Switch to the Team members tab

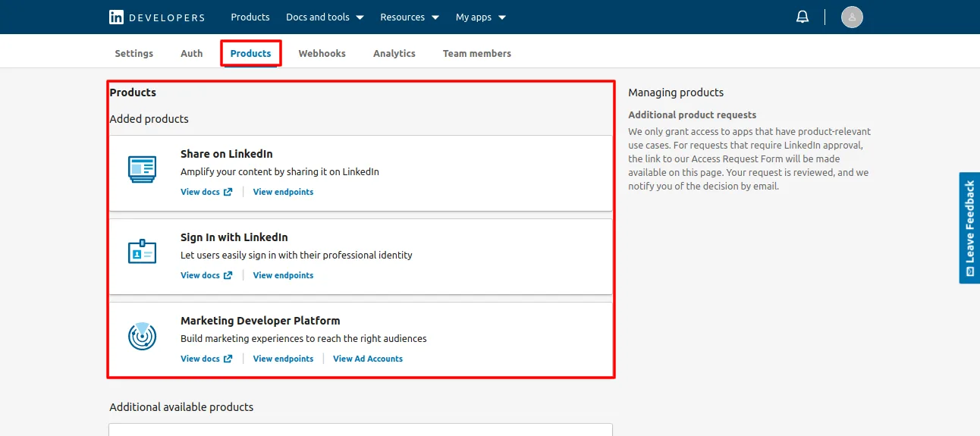pos(477,53)
